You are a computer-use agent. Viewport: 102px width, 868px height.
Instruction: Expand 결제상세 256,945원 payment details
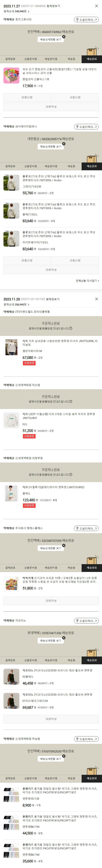(x=28, y=305)
